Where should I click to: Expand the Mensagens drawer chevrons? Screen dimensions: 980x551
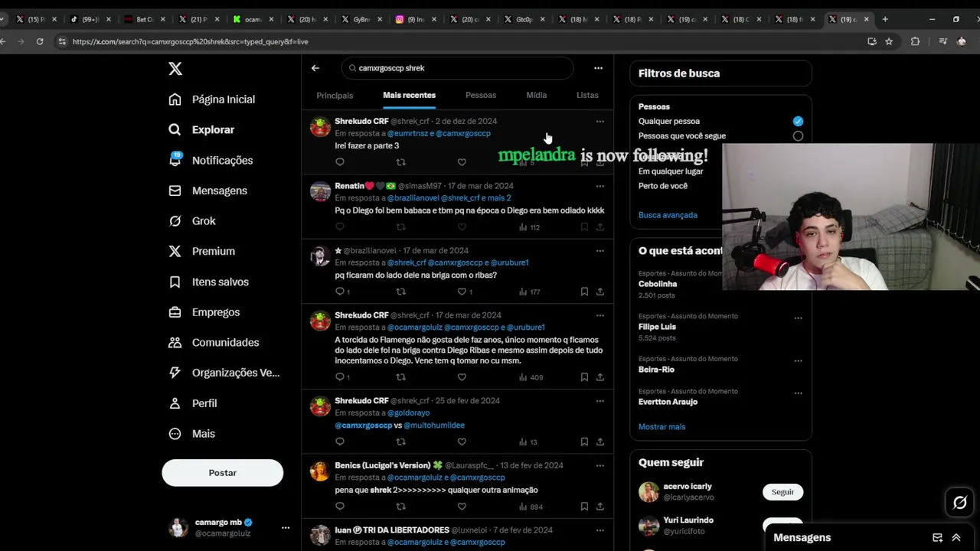click(956, 538)
